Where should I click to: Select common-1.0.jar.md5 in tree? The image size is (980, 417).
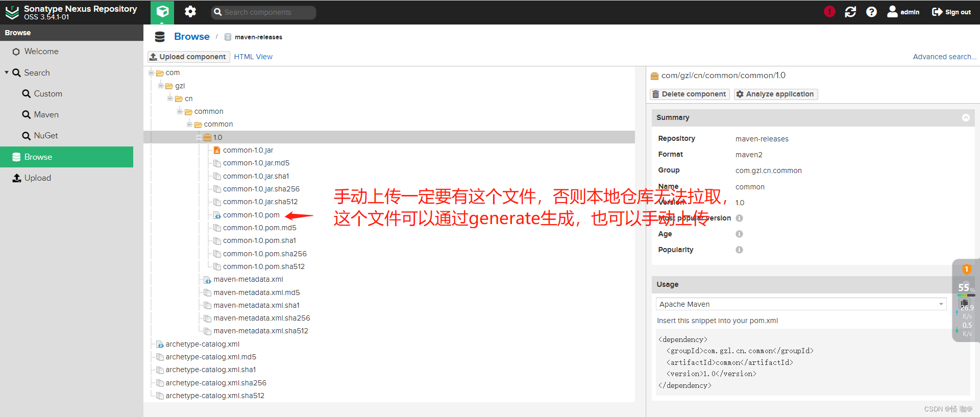coord(256,163)
